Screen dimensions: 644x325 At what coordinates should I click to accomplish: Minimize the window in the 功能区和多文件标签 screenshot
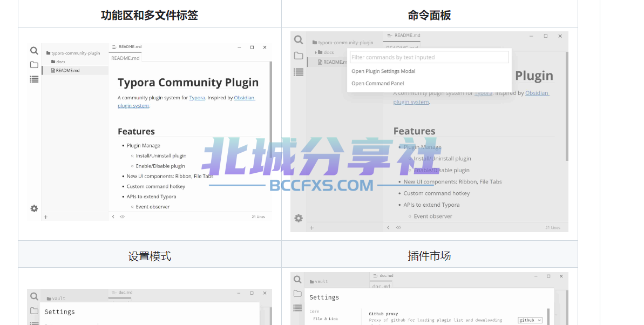(239, 48)
